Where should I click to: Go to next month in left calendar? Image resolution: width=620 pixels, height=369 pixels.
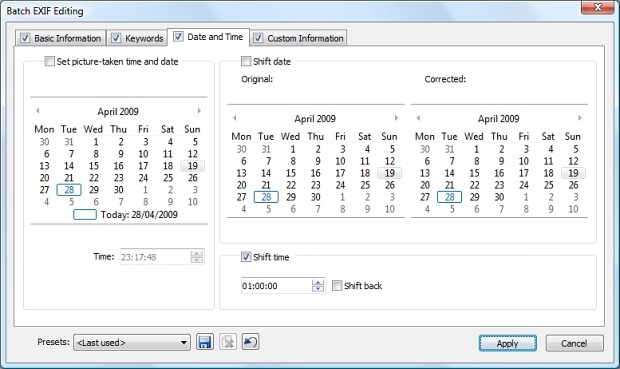pyautogui.click(x=199, y=111)
